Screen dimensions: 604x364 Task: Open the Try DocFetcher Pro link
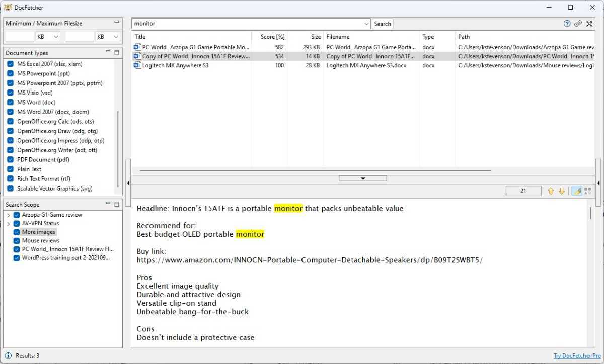click(x=578, y=356)
